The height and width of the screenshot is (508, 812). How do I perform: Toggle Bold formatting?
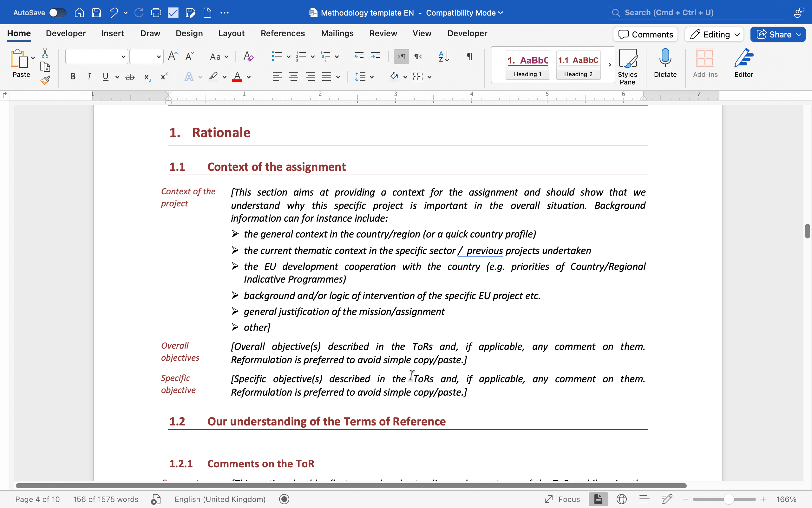[x=73, y=77]
